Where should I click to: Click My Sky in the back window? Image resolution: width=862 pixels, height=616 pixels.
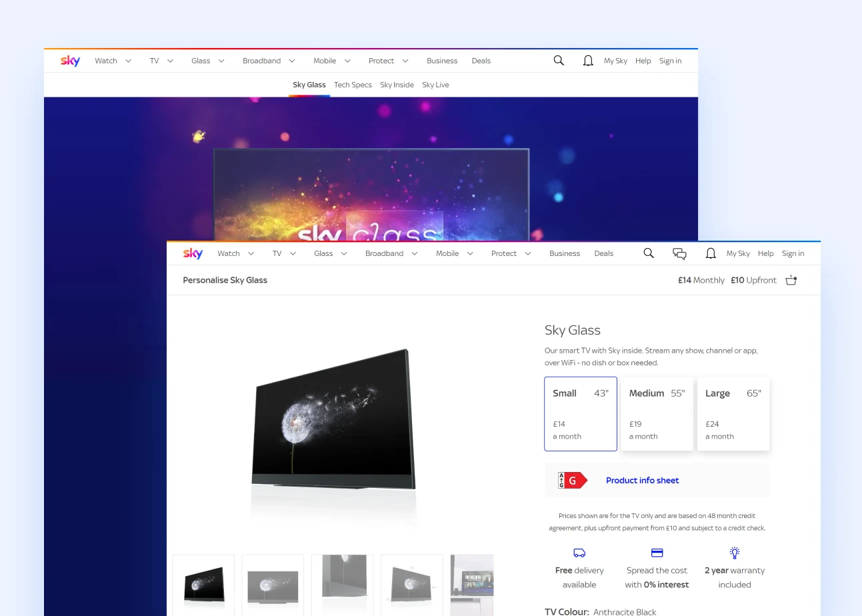(x=615, y=61)
